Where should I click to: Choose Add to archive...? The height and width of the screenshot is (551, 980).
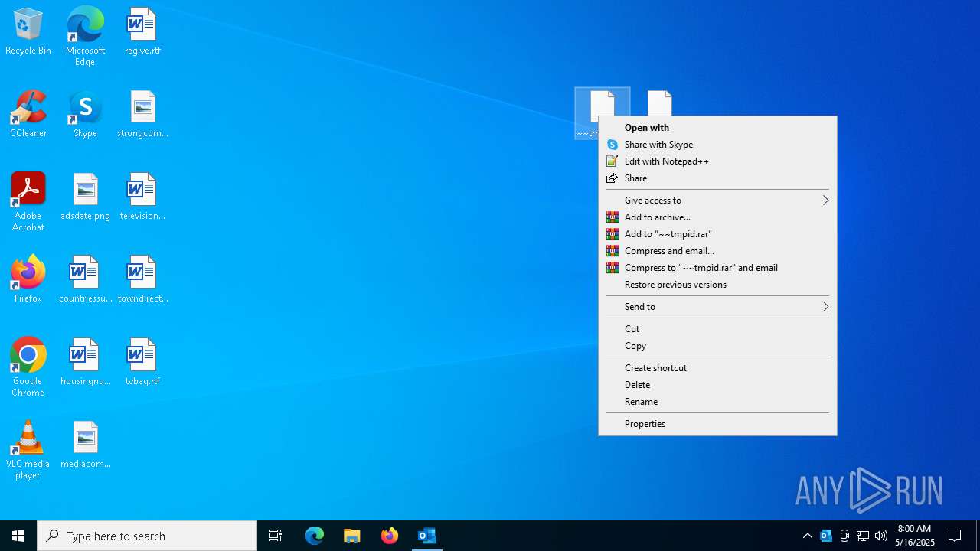tap(717, 217)
